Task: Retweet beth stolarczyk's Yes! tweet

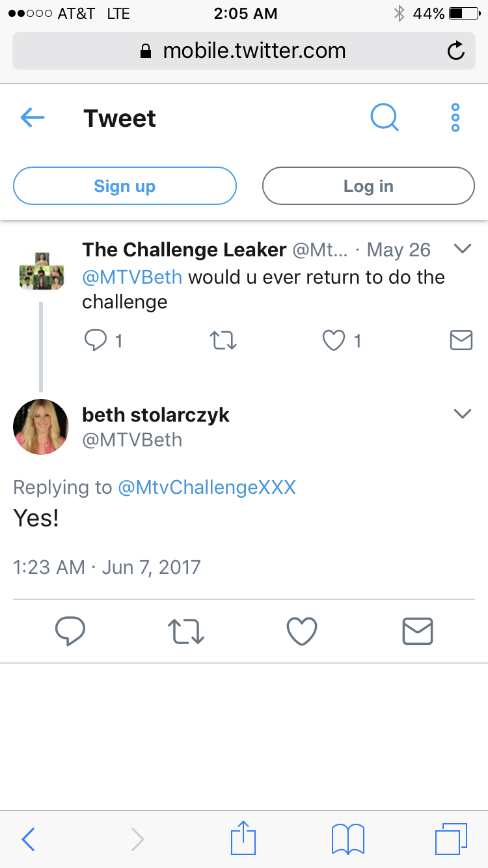Action: [x=187, y=631]
